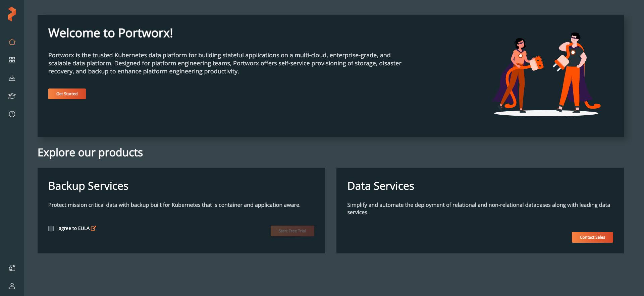Open the user profile icon
The width and height of the screenshot is (644, 296).
(12, 286)
